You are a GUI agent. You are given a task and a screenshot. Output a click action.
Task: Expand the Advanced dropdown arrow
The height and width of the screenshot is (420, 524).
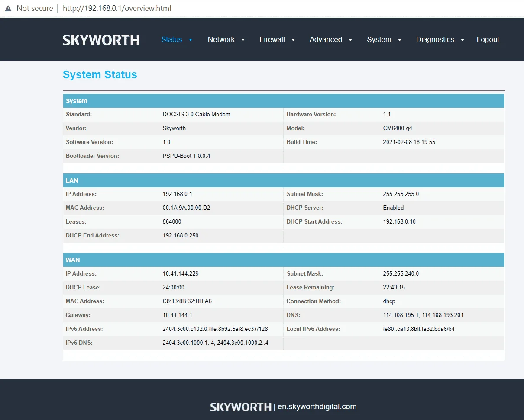coord(350,40)
